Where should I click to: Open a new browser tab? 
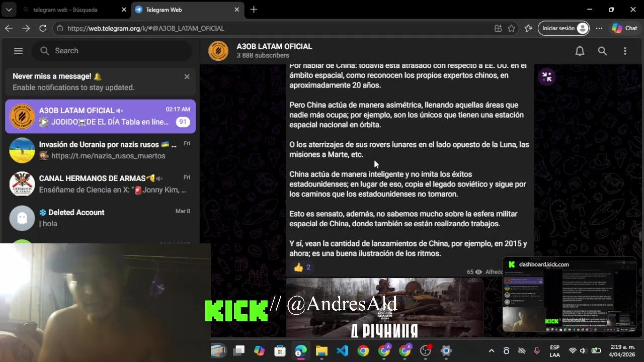pyautogui.click(x=254, y=10)
